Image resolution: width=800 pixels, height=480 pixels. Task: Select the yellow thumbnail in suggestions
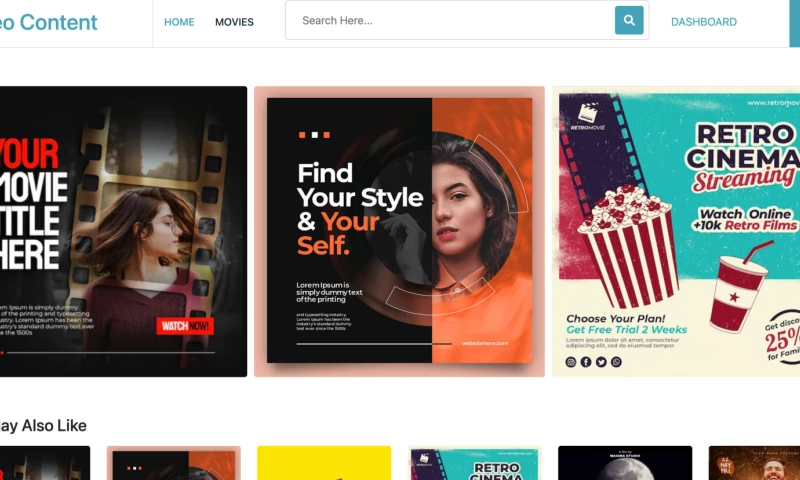point(324,463)
